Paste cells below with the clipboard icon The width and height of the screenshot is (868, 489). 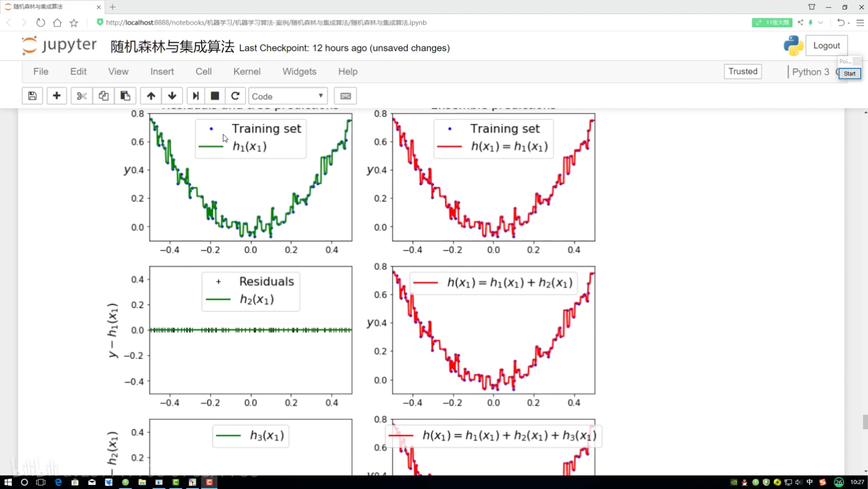[125, 96]
